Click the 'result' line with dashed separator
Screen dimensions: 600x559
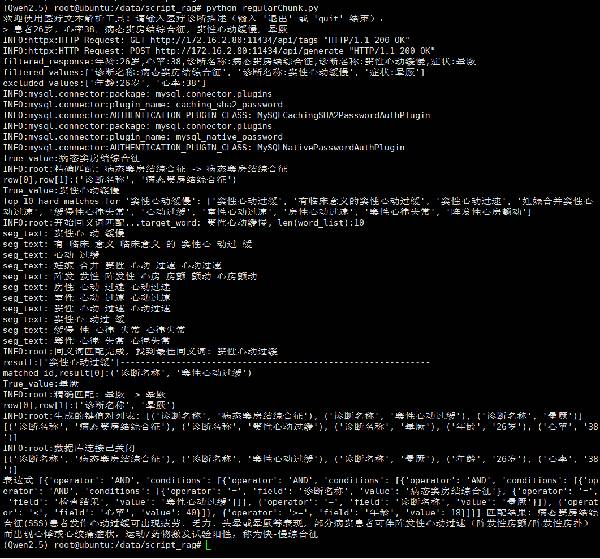point(217,362)
